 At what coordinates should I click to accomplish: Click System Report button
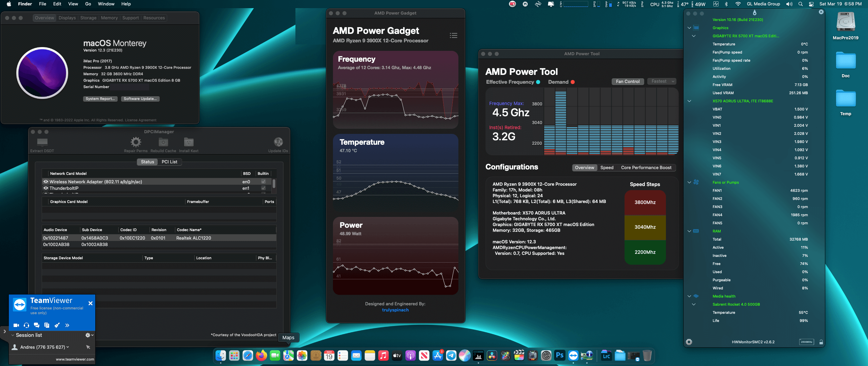100,99
